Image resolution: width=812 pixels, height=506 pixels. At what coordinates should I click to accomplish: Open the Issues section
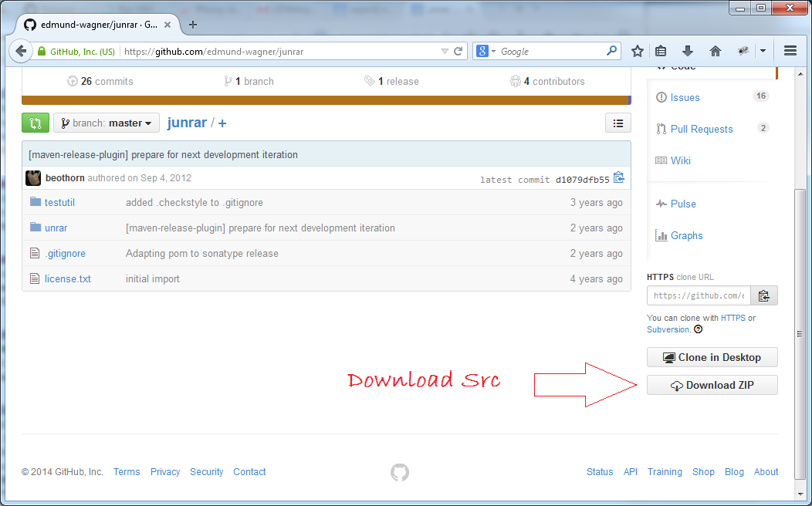pyautogui.click(x=685, y=97)
